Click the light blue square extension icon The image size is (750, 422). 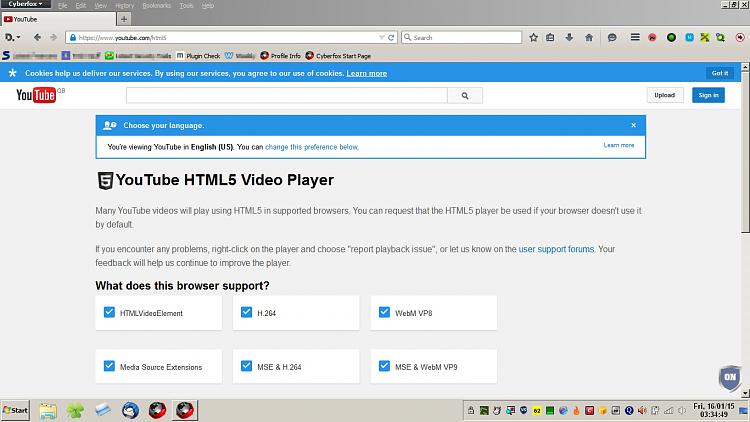click(689, 37)
